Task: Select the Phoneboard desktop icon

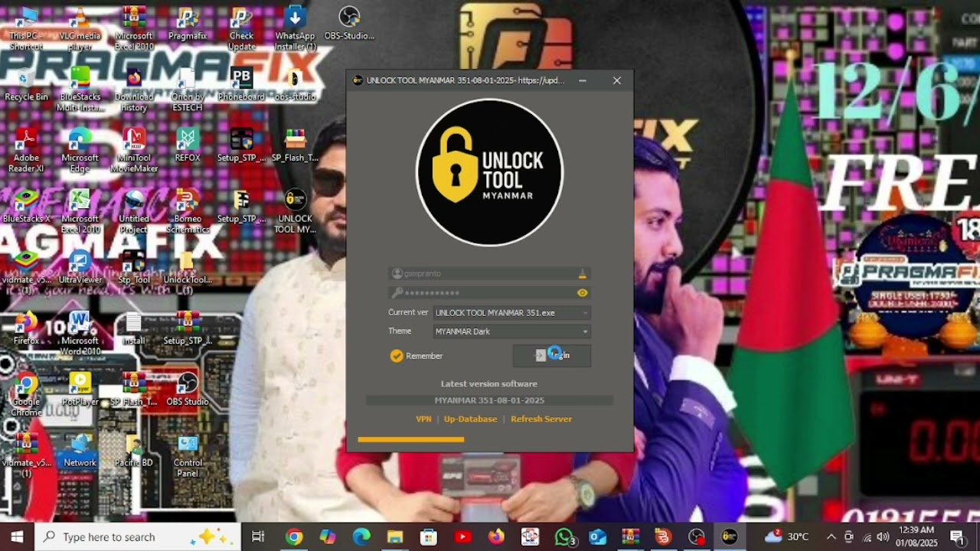Action: [241, 84]
